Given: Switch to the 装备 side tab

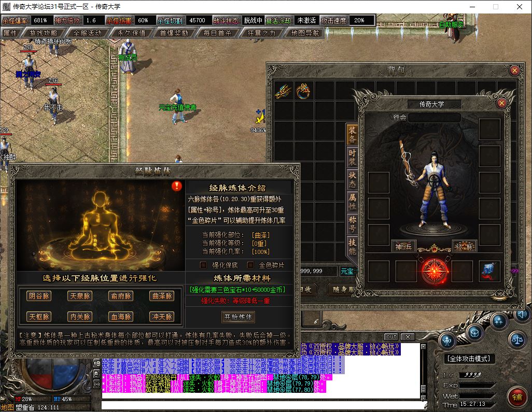Looking at the screenshot, I should click(x=352, y=135).
